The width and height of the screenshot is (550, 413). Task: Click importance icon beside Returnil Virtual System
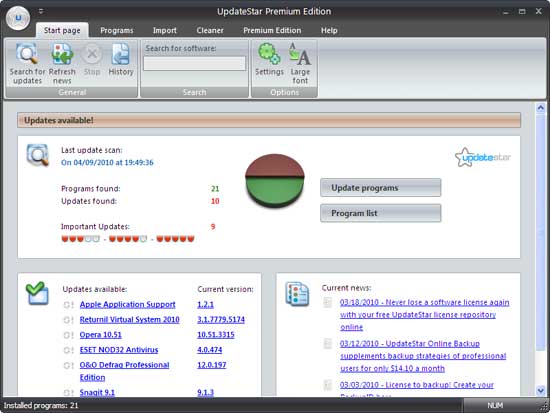pyautogui.click(x=68, y=320)
